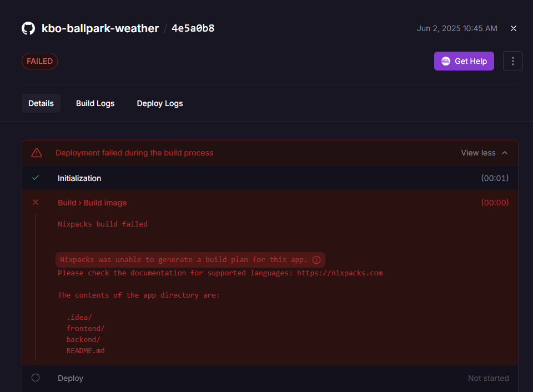Switch to the Deploy Logs tab
The image size is (533, 392).
[x=160, y=103]
